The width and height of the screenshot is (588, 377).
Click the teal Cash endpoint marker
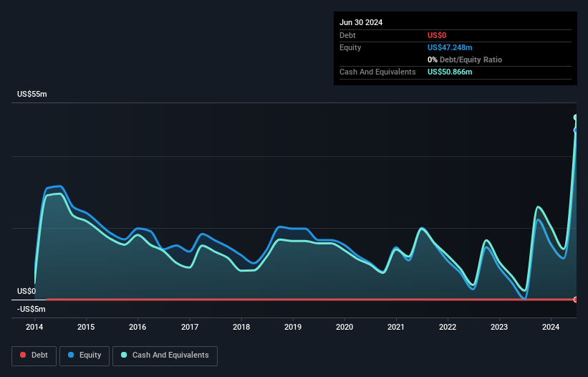pyautogui.click(x=576, y=118)
